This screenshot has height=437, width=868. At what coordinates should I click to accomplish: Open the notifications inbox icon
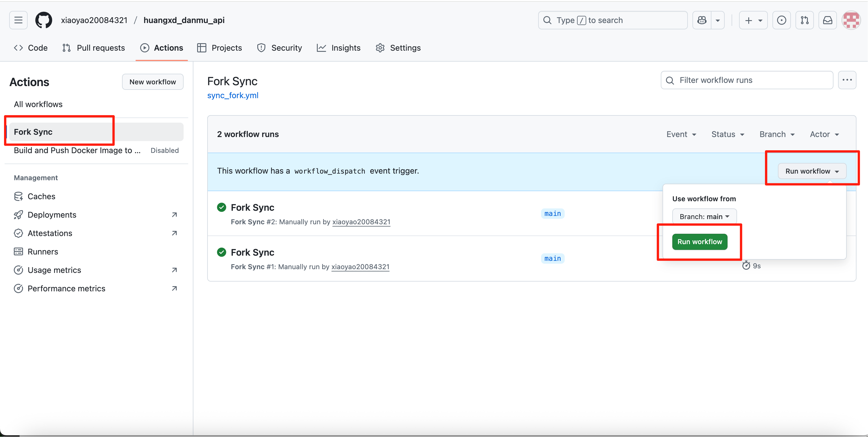pyautogui.click(x=828, y=20)
